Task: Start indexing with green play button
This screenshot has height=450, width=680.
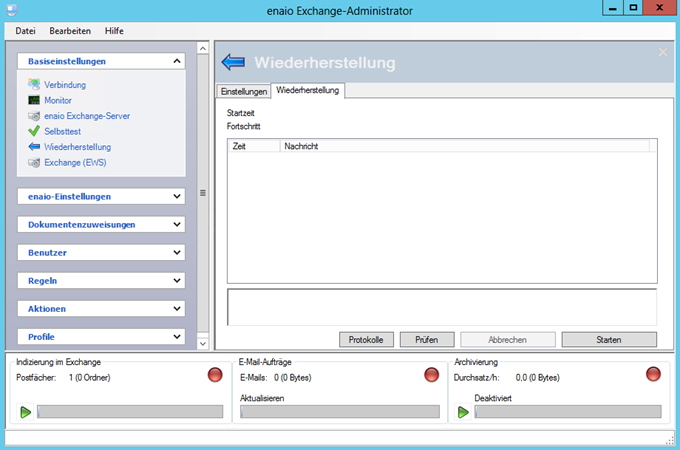Action: click(25, 412)
